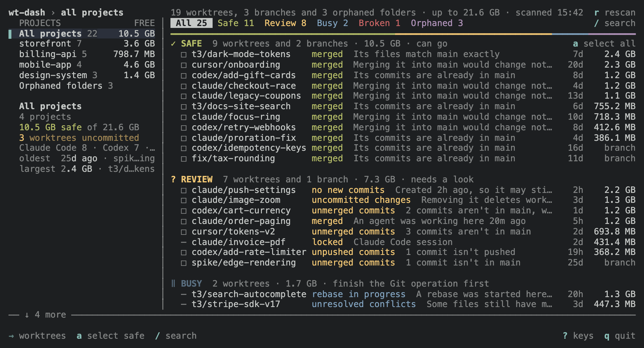Check the codex/cart-currency checkbox
Viewport: 644px width, 348px height.
[184, 211]
